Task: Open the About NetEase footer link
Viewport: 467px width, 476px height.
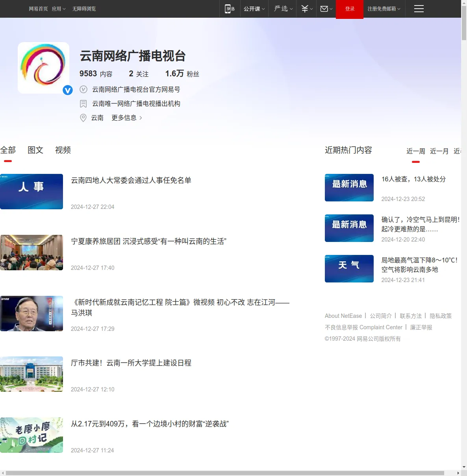Action: pos(343,316)
